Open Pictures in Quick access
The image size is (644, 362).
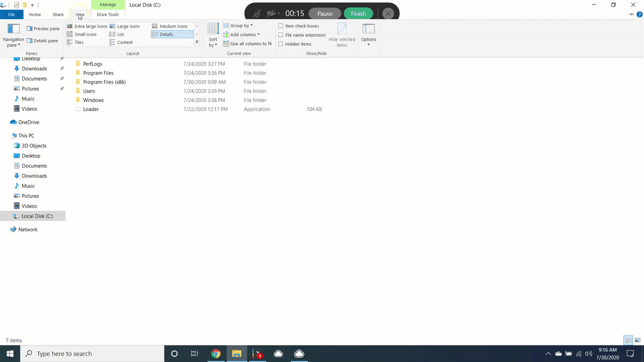30,88
